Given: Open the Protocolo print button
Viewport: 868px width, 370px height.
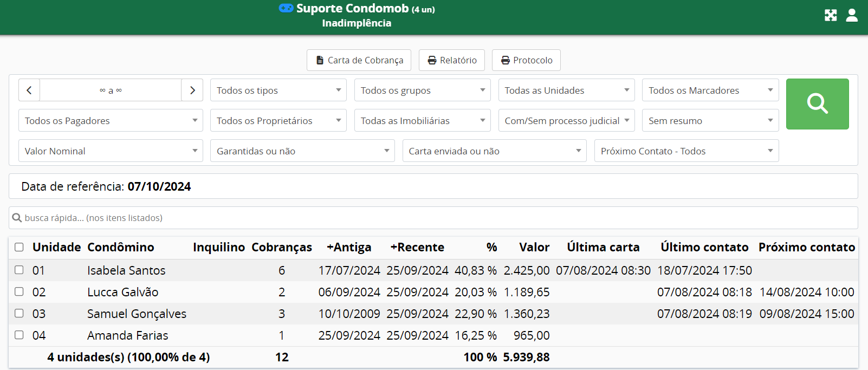Looking at the screenshot, I should coord(526,60).
